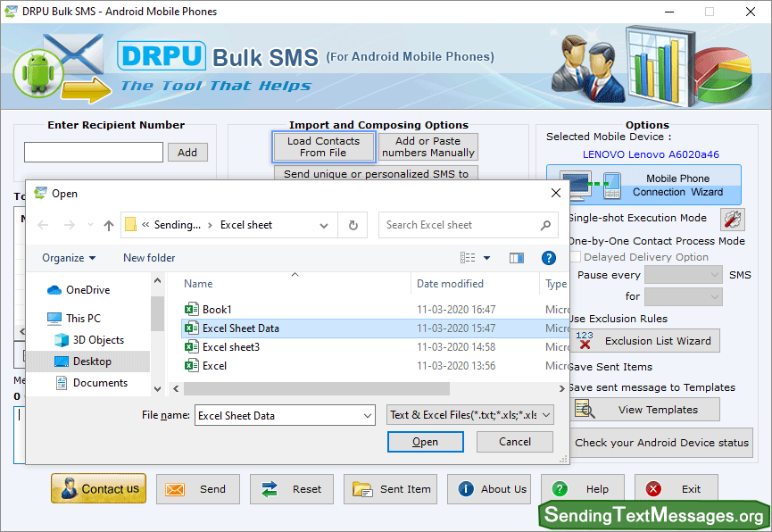This screenshot has height=532, width=772.
Task: Open Mobile Phone Connection Wizard
Action: [x=644, y=185]
